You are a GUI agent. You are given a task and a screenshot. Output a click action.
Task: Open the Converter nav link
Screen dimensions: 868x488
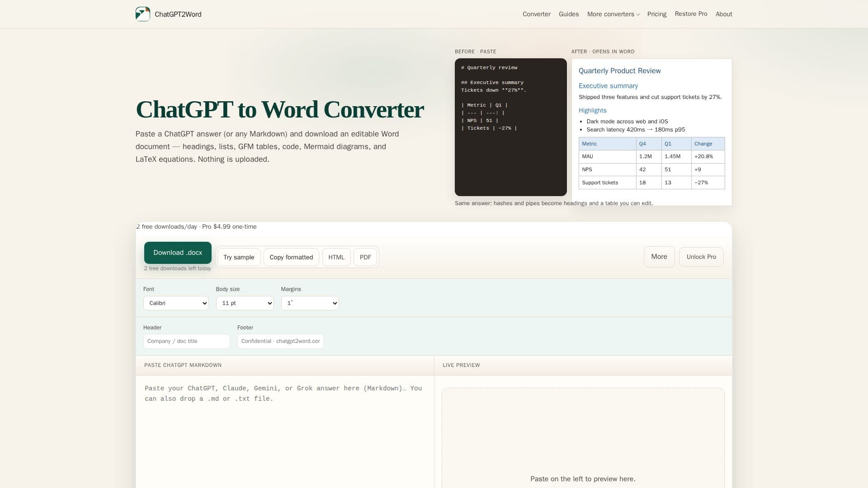click(537, 14)
